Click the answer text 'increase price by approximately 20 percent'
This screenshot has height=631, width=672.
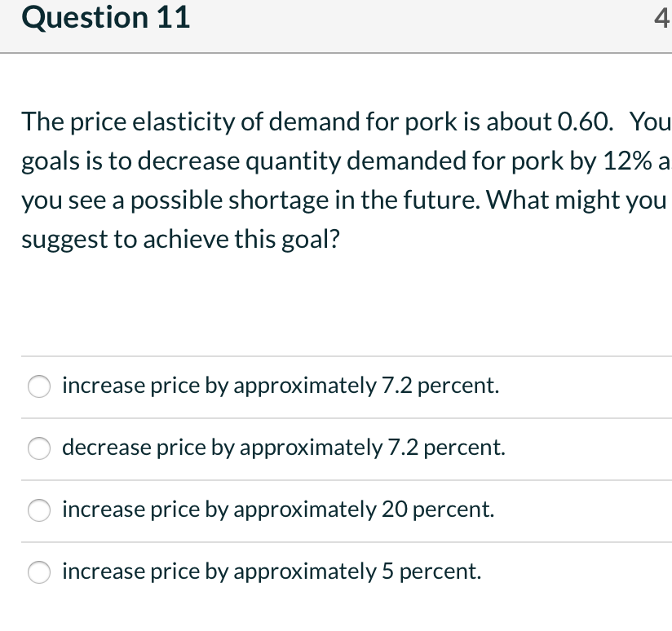coord(277,510)
